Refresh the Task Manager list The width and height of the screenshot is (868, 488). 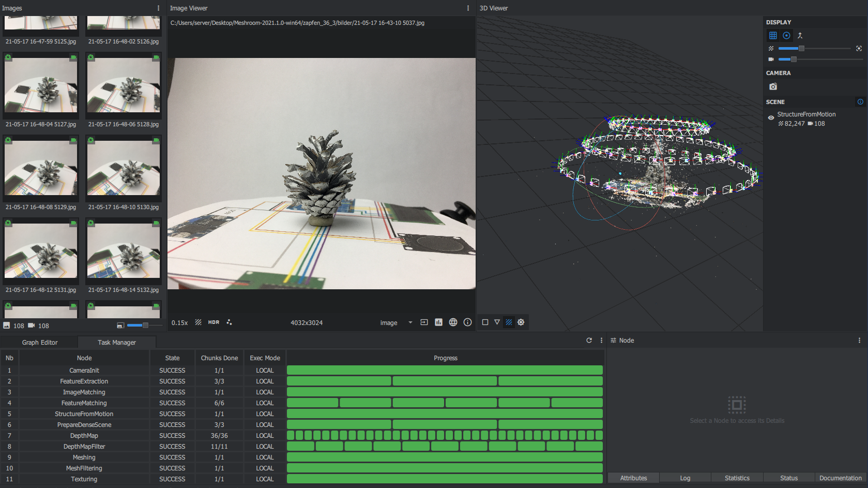pos(589,341)
